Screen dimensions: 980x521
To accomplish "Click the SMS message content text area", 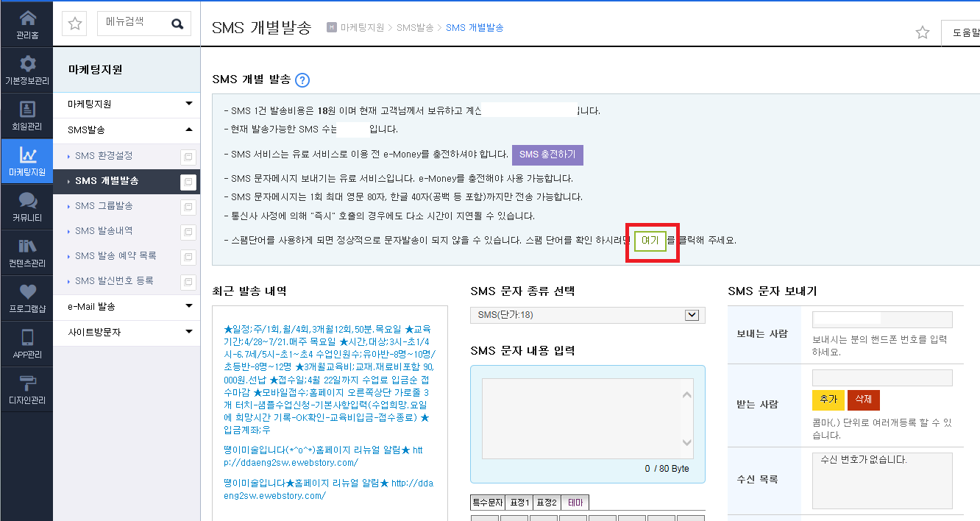I will point(587,414).
